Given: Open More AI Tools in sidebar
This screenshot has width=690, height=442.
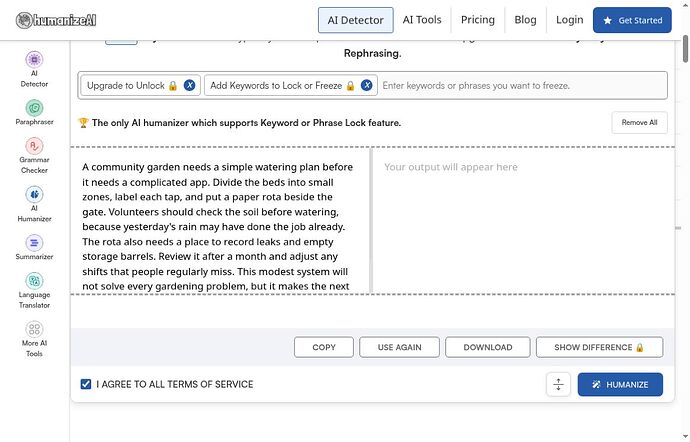Looking at the screenshot, I should click(34, 339).
